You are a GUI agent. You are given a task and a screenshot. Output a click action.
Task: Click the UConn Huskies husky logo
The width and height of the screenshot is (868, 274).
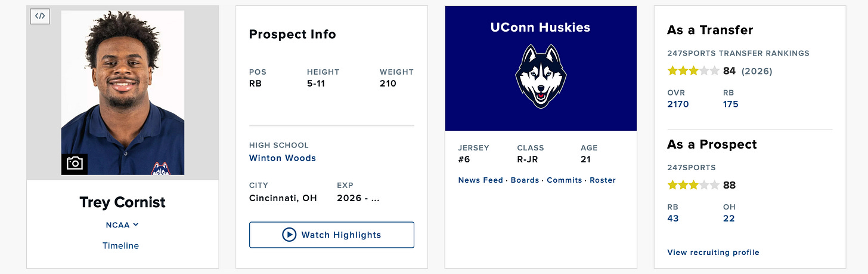(541, 76)
